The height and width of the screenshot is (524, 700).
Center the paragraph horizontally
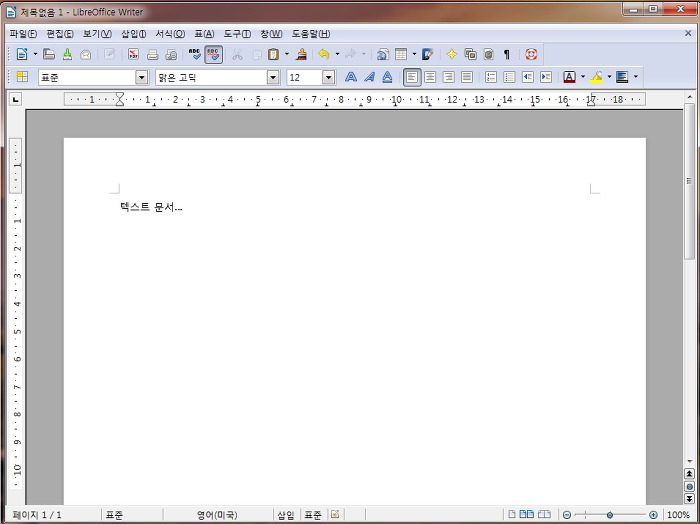pos(430,77)
